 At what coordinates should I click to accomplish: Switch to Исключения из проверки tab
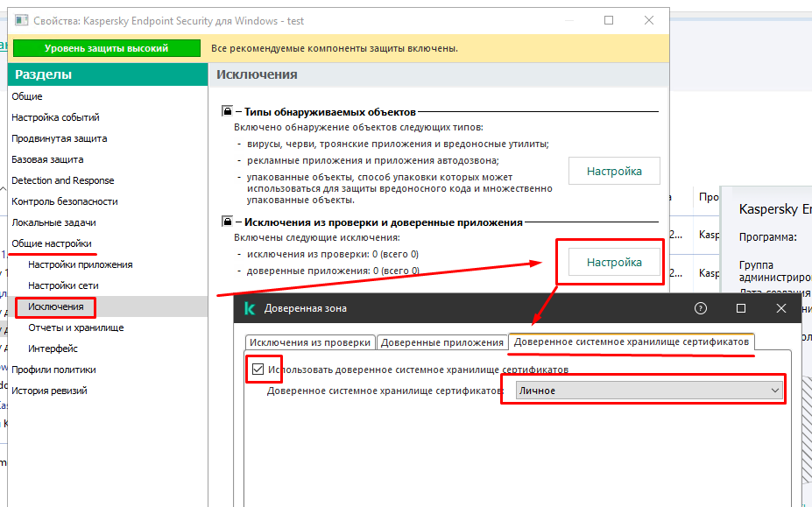click(x=310, y=342)
